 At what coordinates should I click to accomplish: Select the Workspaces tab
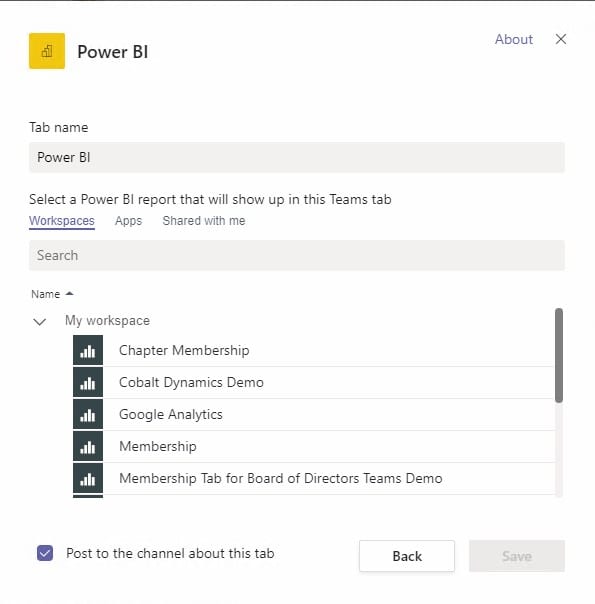point(62,221)
